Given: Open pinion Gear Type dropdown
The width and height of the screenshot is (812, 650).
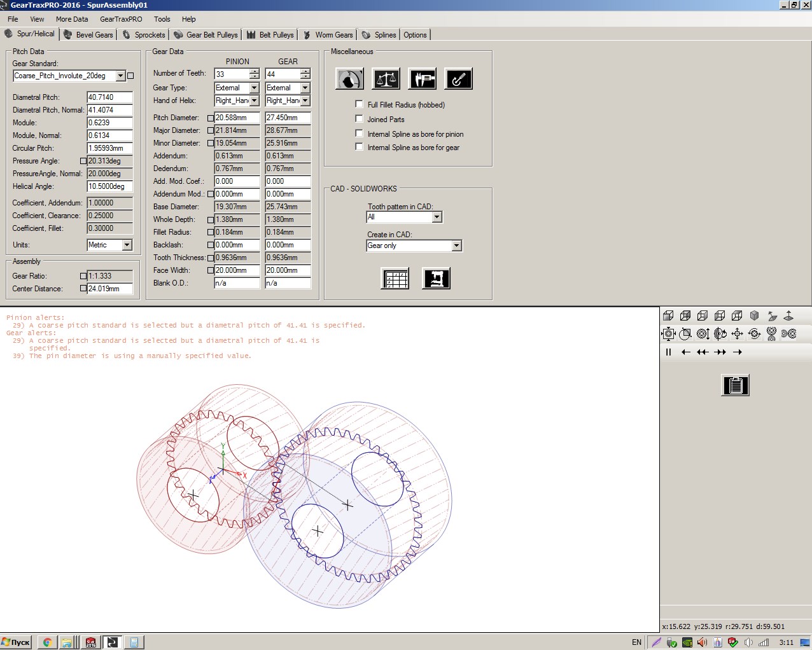Looking at the screenshot, I should [x=254, y=88].
